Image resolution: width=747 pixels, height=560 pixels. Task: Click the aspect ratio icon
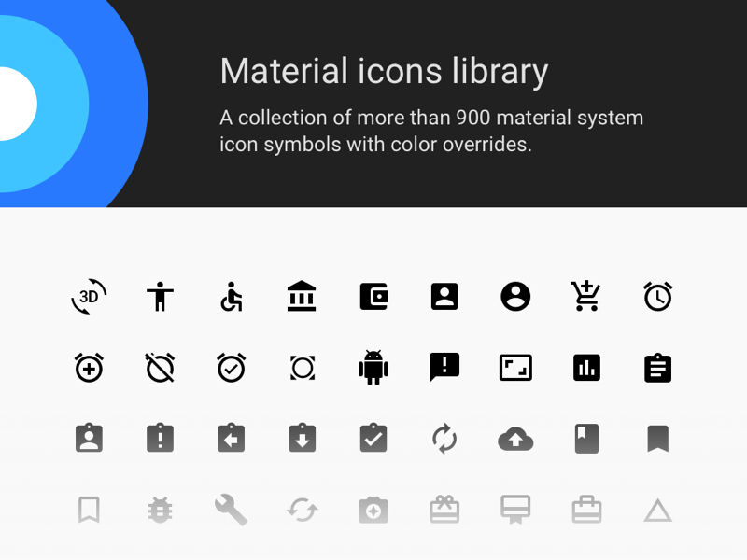[515, 367]
